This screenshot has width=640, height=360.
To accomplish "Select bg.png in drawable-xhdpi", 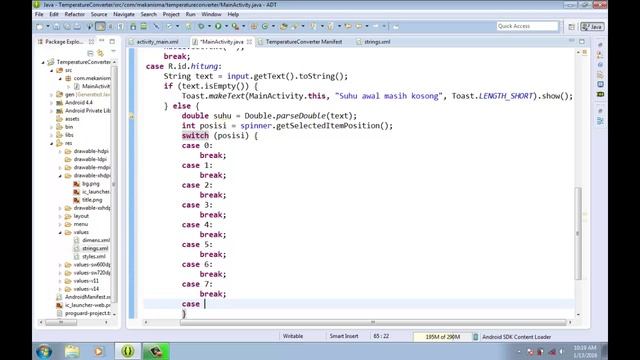I will (90, 184).
